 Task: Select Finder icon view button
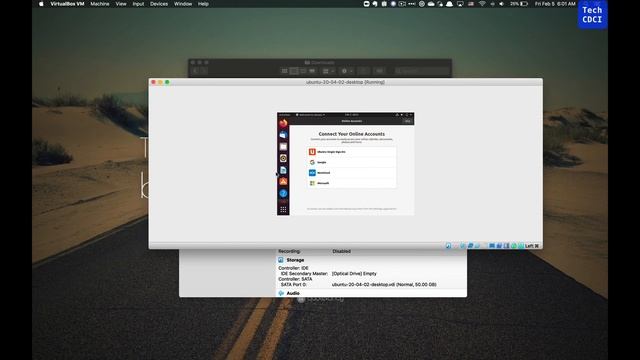tap(284, 71)
